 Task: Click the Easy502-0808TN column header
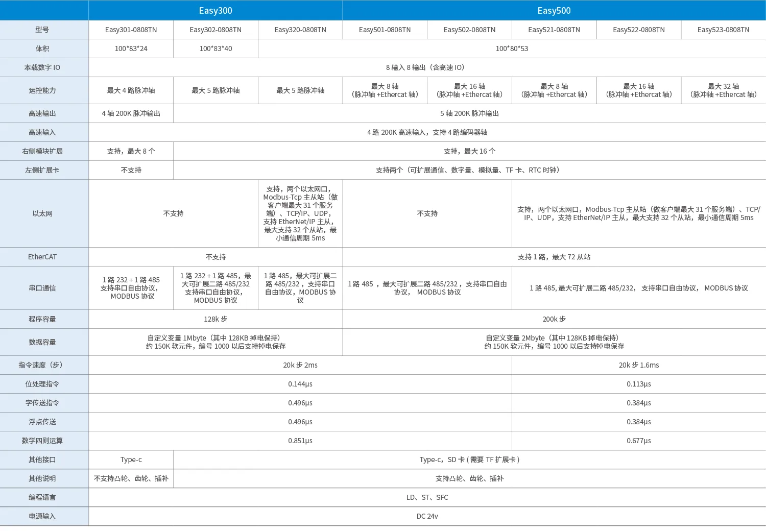[x=469, y=30]
